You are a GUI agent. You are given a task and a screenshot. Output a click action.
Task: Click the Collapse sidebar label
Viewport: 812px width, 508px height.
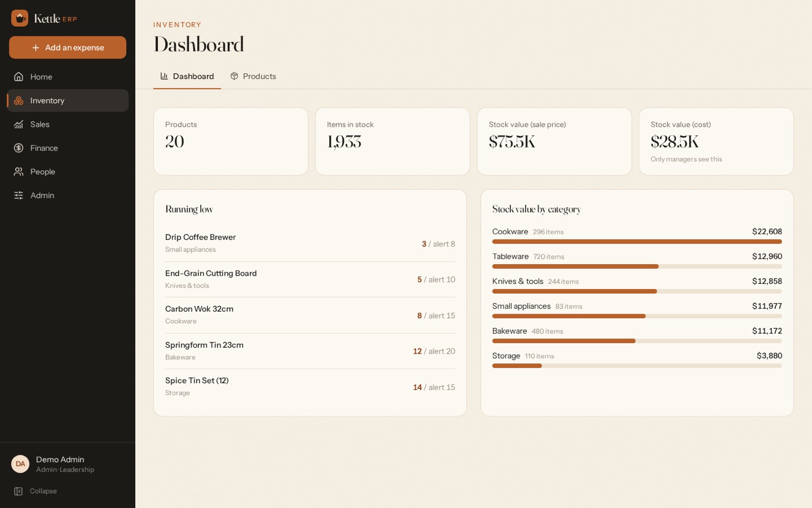coord(43,491)
